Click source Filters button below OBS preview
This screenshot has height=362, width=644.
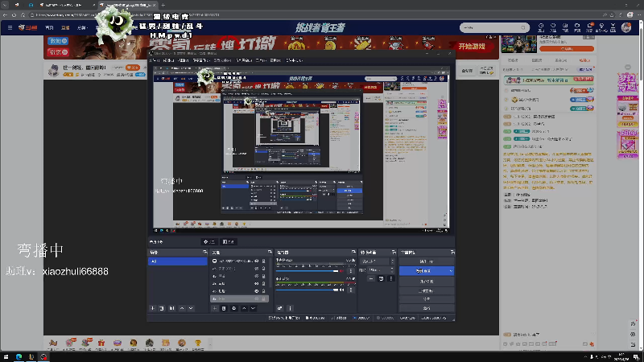pyautogui.click(x=229, y=242)
